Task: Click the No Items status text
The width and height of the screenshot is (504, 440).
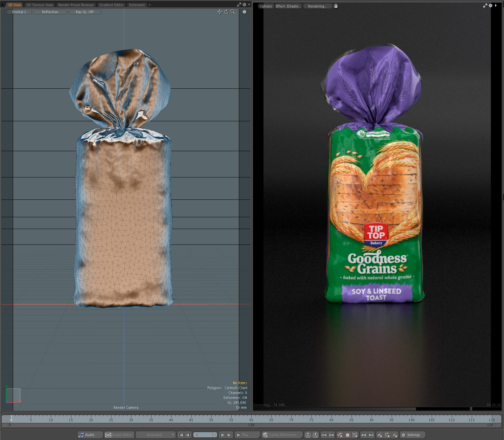Action: click(x=240, y=383)
